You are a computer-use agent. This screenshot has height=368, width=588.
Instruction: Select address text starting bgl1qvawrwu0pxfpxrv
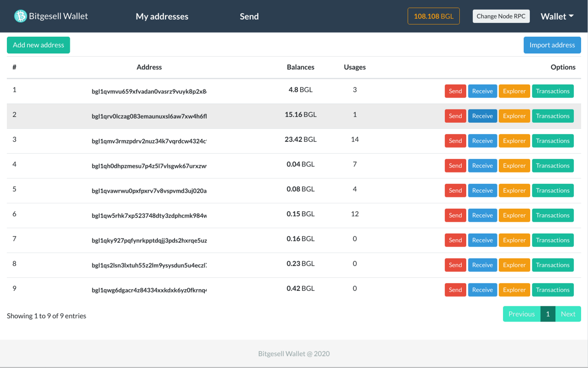click(x=149, y=191)
